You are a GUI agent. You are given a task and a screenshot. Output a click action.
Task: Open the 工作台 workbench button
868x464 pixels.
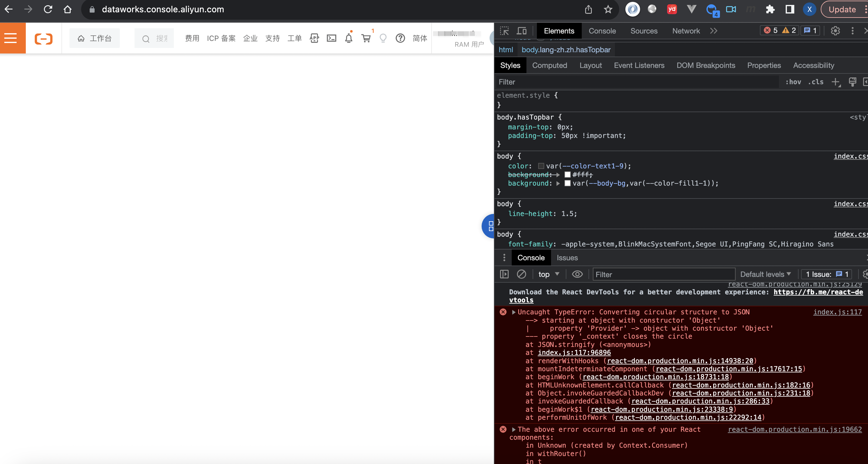(94, 38)
